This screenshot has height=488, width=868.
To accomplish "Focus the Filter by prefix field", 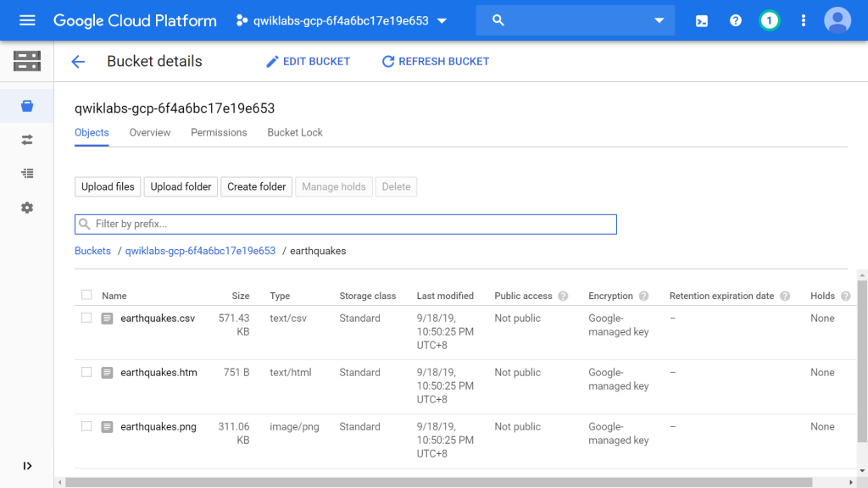I will (346, 224).
